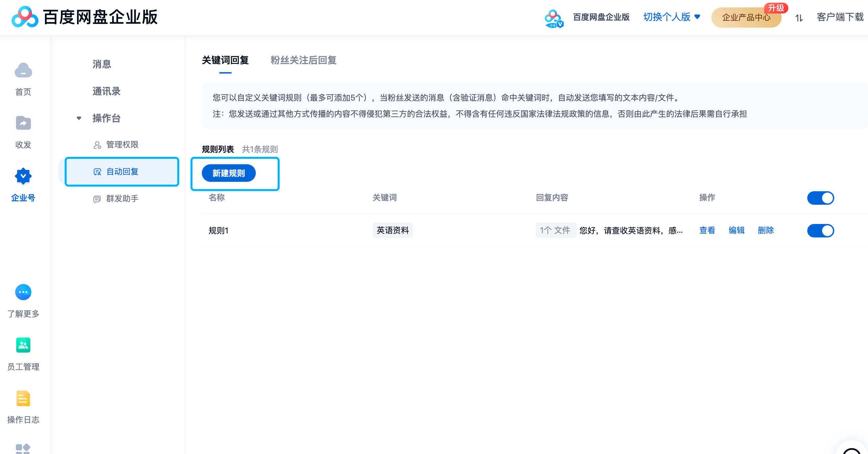Click the 共1条规则 count text
868x454 pixels.
click(x=260, y=149)
